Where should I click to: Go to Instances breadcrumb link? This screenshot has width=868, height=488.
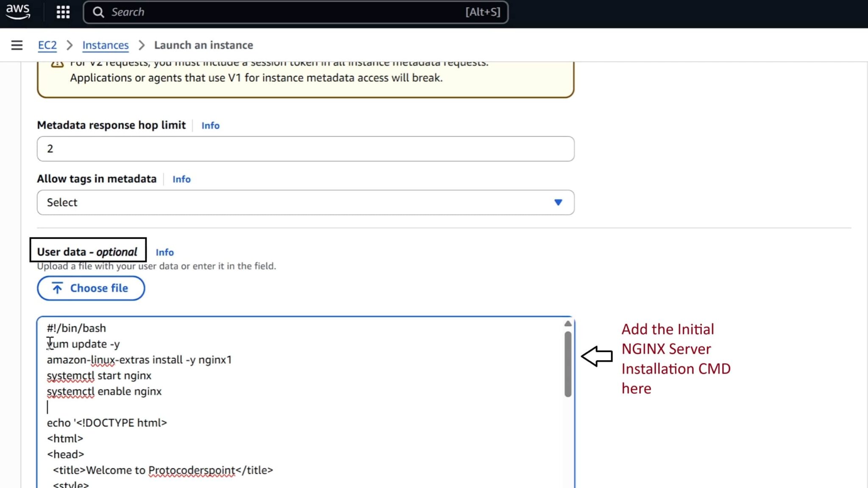(x=105, y=45)
